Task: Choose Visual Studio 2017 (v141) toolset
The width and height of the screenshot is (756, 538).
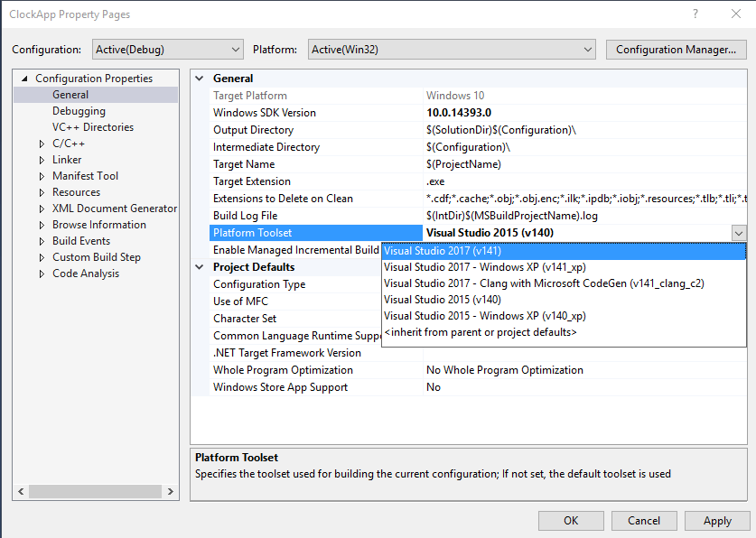Action: click(x=564, y=251)
